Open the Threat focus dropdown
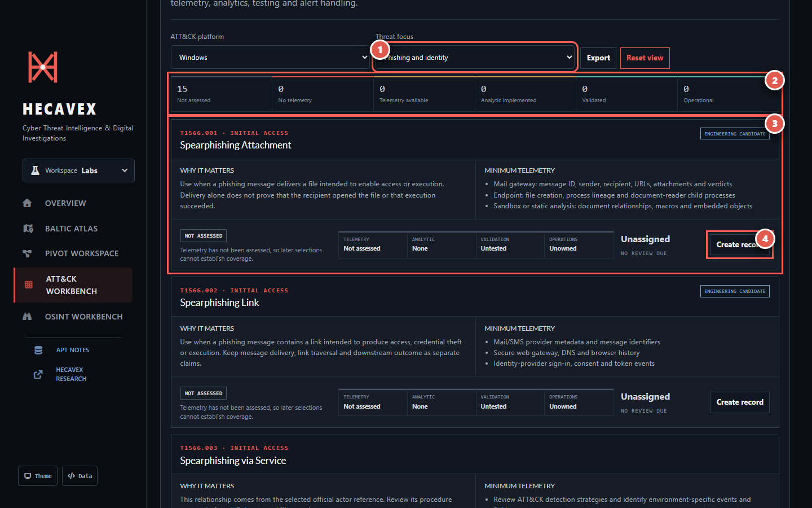The height and width of the screenshot is (508, 812). click(475, 57)
